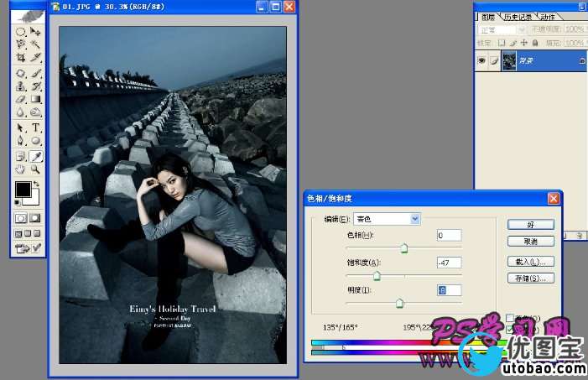
Task: Select the background layer thumbnail
Action: pyautogui.click(x=509, y=60)
